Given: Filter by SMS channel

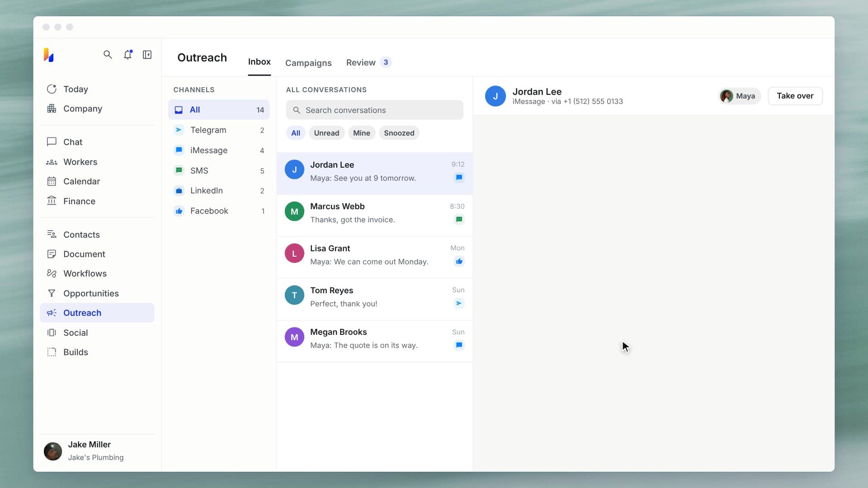Looking at the screenshot, I should click(x=219, y=171).
